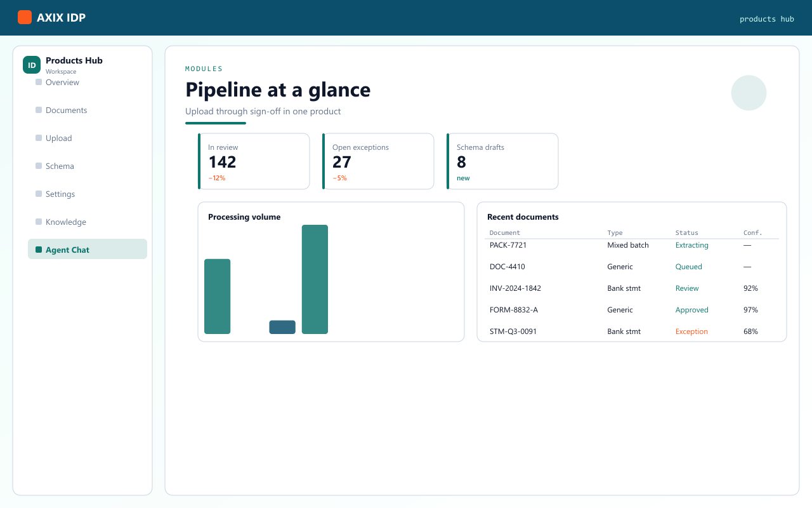Click the Settings sidebar square icon
This screenshot has height=508, width=812.
tap(39, 194)
